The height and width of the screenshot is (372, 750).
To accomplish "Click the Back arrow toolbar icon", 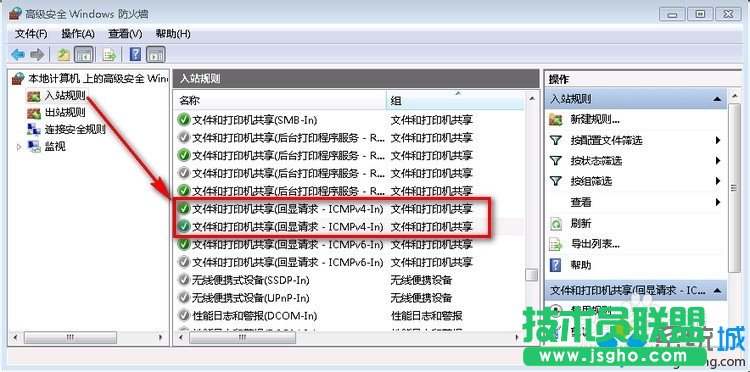I will pyautogui.click(x=18, y=55).
